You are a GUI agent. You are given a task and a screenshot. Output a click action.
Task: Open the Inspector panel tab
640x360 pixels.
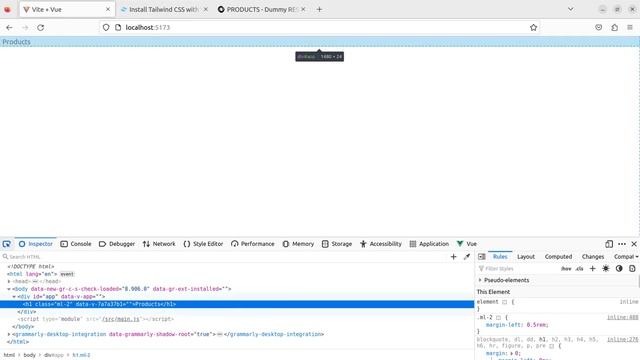click(36, 244)
